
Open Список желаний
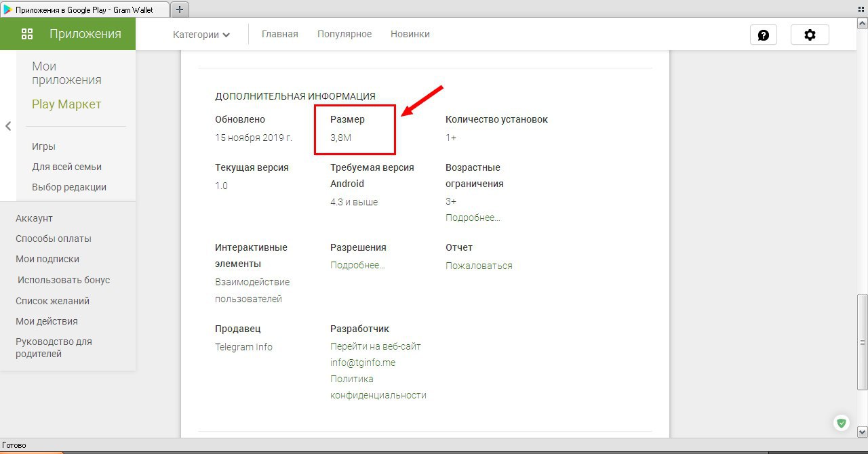pyautogui.click(x=52, y=301)
